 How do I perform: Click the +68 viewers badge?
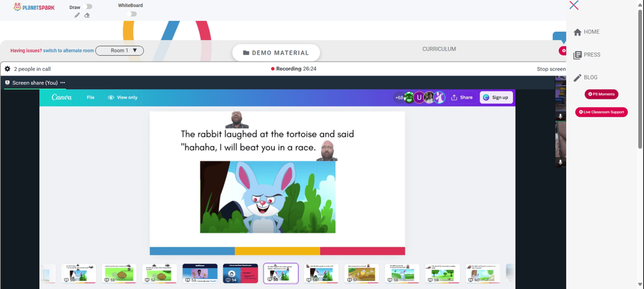pos(399,97)
